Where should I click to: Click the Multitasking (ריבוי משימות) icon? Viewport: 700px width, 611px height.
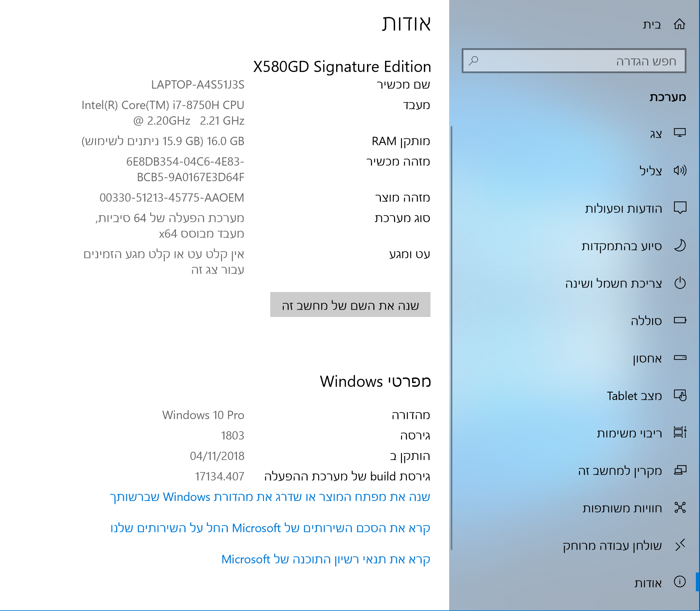point(680,433)
